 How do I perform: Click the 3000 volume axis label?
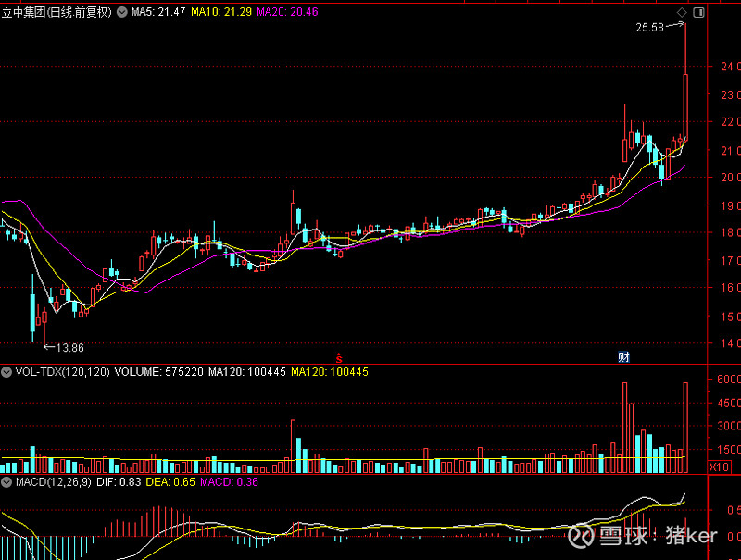click(729, 426)
